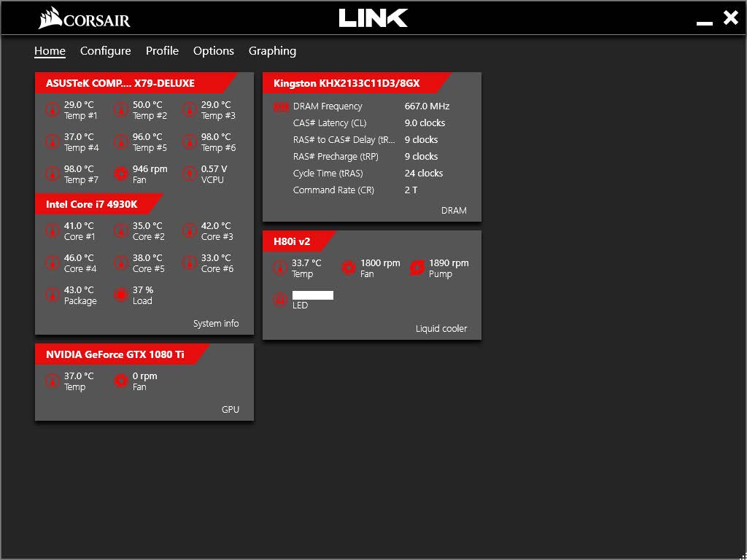Click the System info label
747x560 pixels.
coord(216,323)
